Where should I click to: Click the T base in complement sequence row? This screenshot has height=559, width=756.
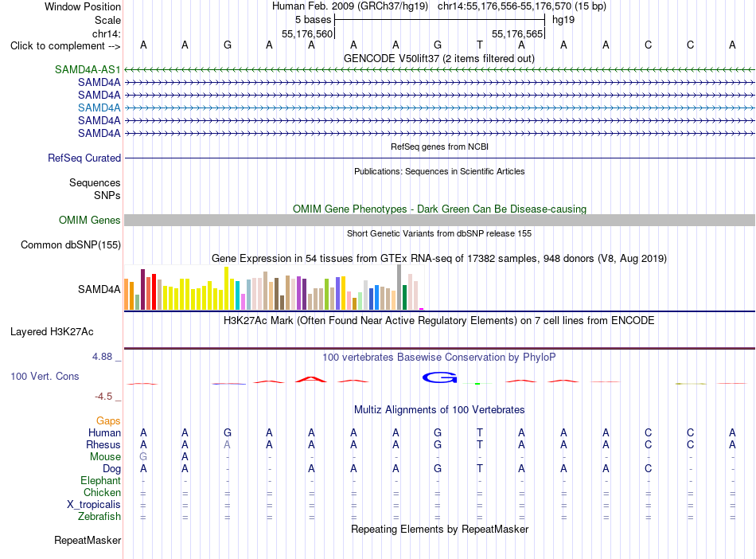click(479, 45)
